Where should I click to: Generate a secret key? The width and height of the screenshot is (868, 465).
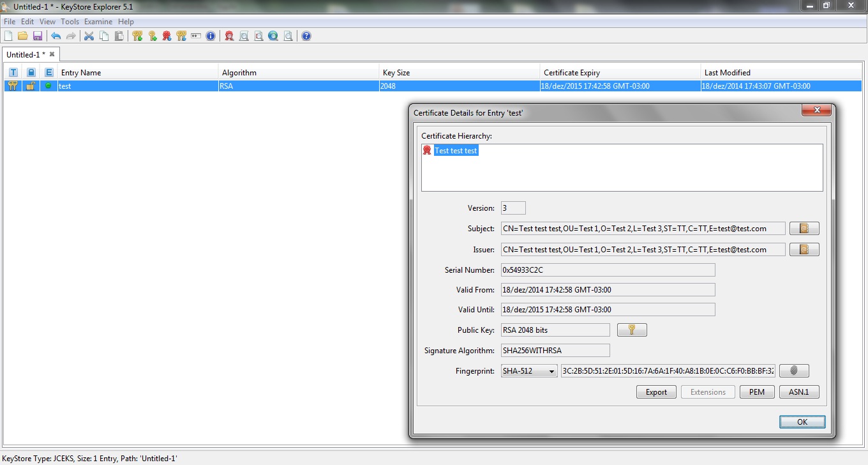coord(153,36)
